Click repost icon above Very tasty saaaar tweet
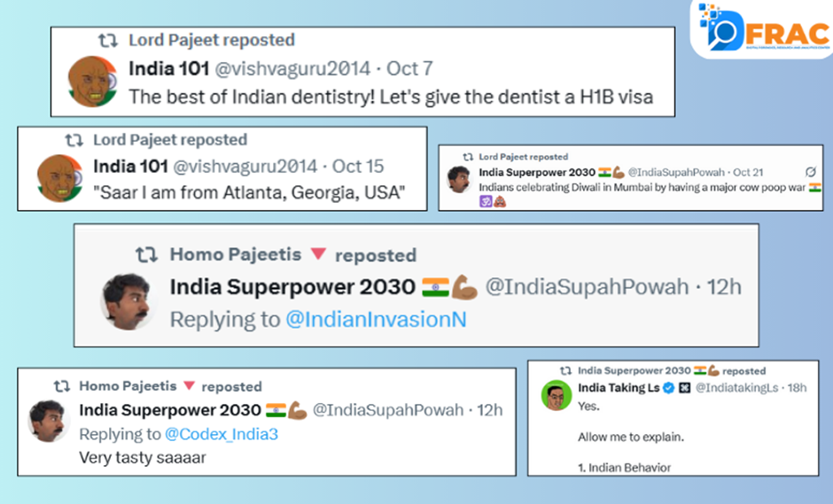Viewport: 833px width, 504px height. point(62,386)
